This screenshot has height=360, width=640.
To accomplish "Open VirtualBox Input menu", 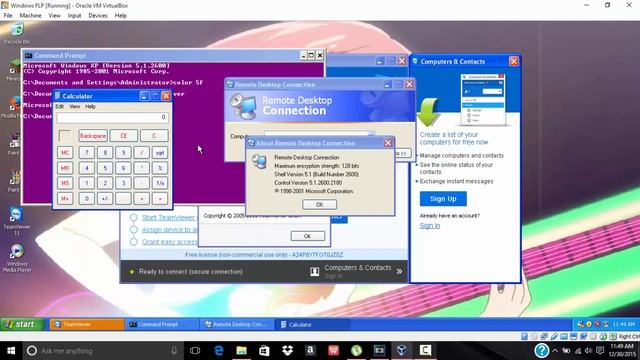I will click(x=74, y=16).
